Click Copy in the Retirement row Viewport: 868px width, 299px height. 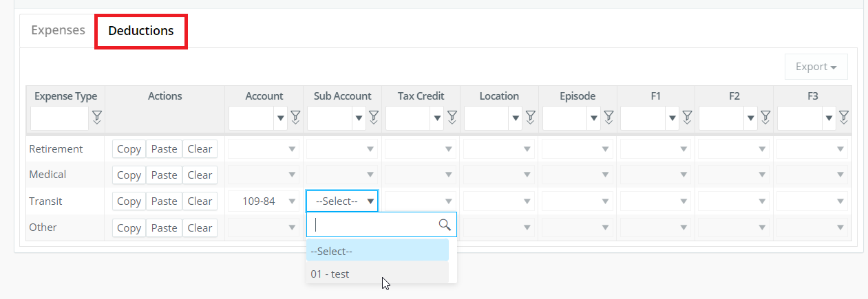(x=129, y=148)
